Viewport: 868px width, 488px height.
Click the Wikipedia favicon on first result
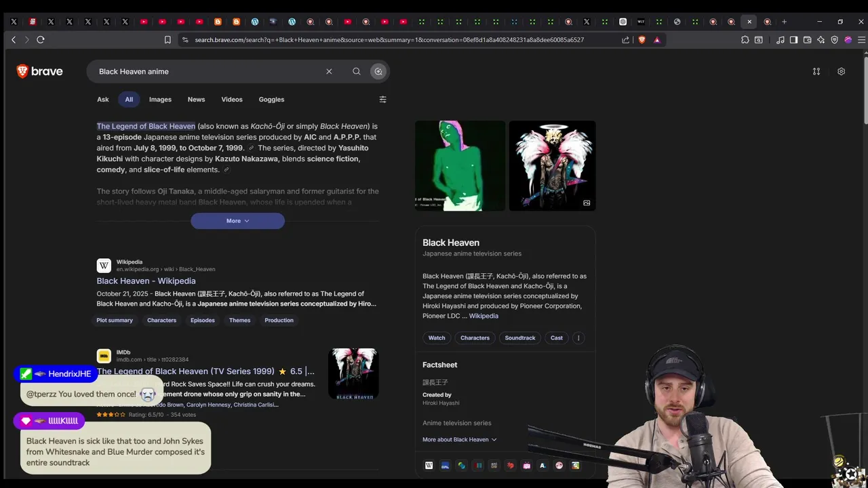[104, 266]
